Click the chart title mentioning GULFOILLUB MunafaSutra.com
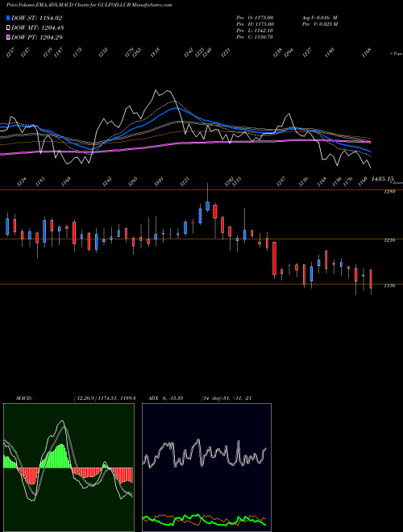 click(89, 5)
